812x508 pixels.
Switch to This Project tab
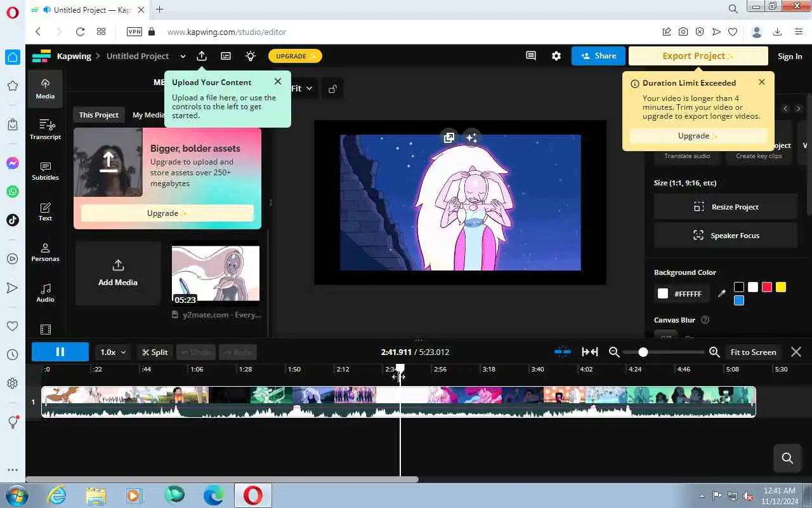point(98,115)
